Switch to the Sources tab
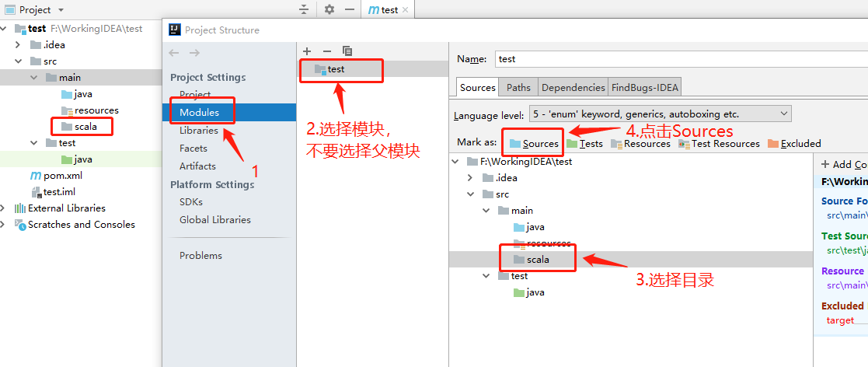Viewport: 868px width, 367px height. pyautogui.click(x=478, y=87)
